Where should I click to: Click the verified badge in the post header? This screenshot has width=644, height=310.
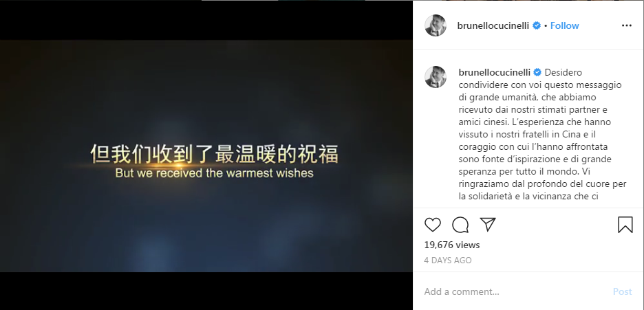coord(537,25)
